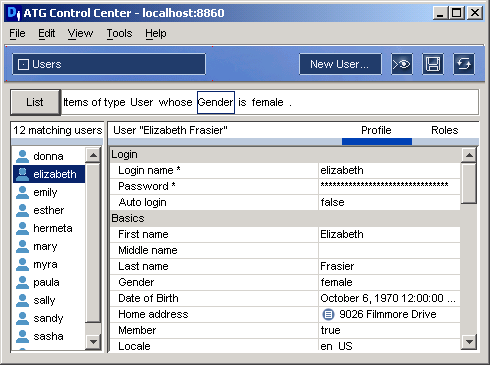This screenshot has width=492, height=365.
Task: Switch to the Profile tab
Action: coord(376,130)
